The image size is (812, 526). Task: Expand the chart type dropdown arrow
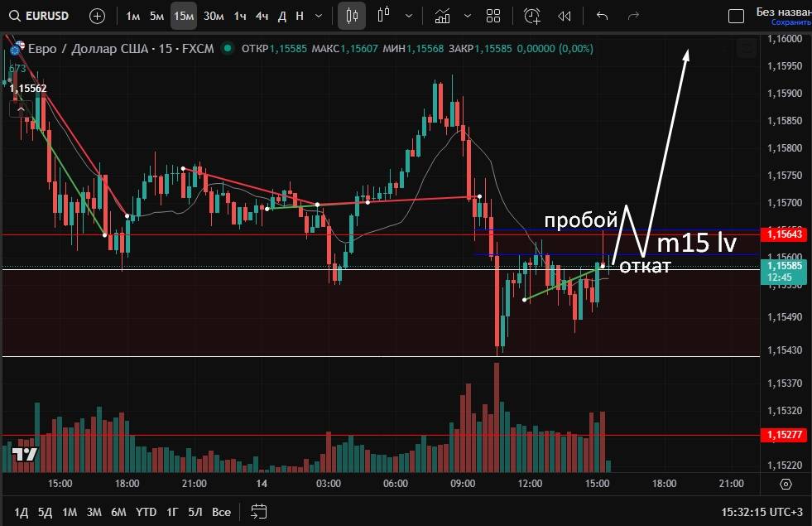click(408, 16)
